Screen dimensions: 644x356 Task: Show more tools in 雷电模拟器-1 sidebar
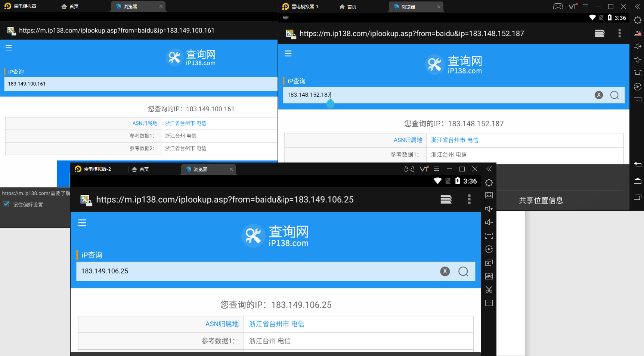click(x=638, y=100)
